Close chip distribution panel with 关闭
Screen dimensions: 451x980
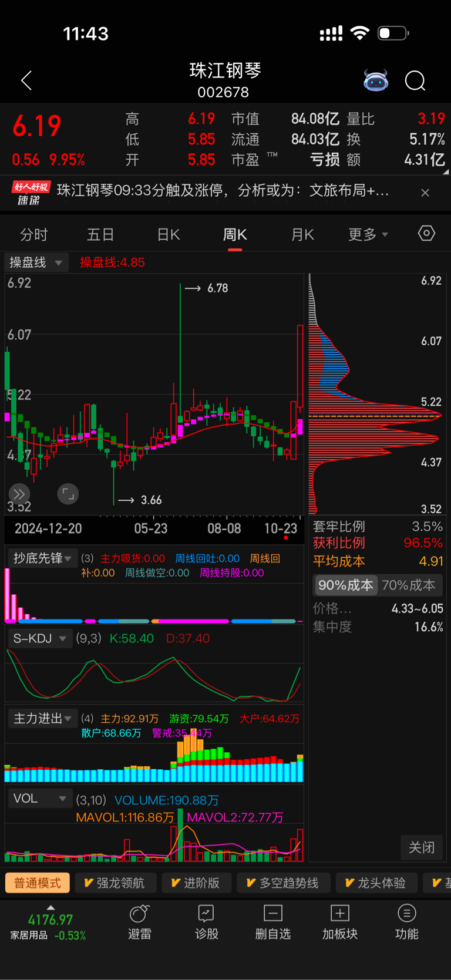click(422, 847)
